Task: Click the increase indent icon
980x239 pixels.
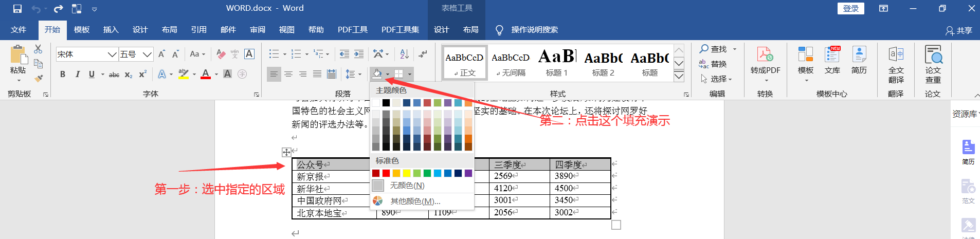Action: [x=359, y=54]
